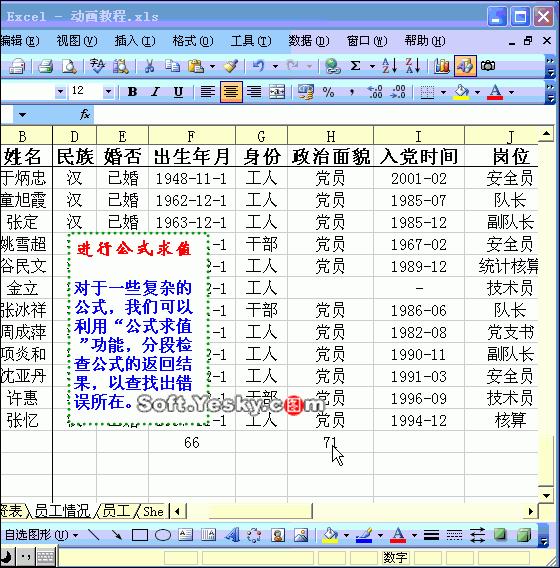Click the Format Painter brush icon
Viewport: 560px width, 568px height.
(x=231, y=66)
